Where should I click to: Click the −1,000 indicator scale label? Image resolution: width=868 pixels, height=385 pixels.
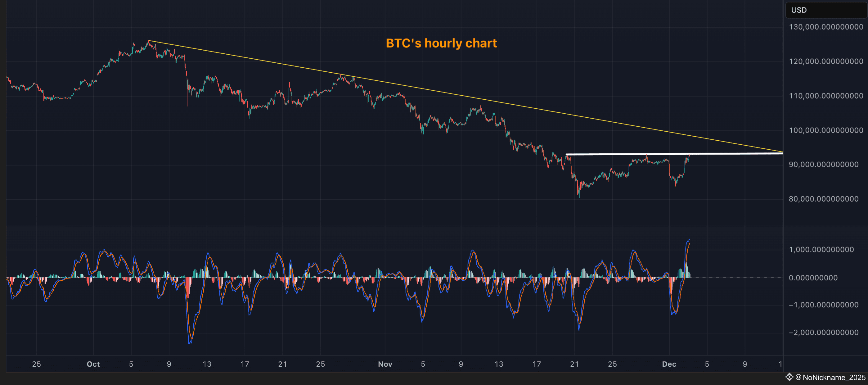(824, 305)
